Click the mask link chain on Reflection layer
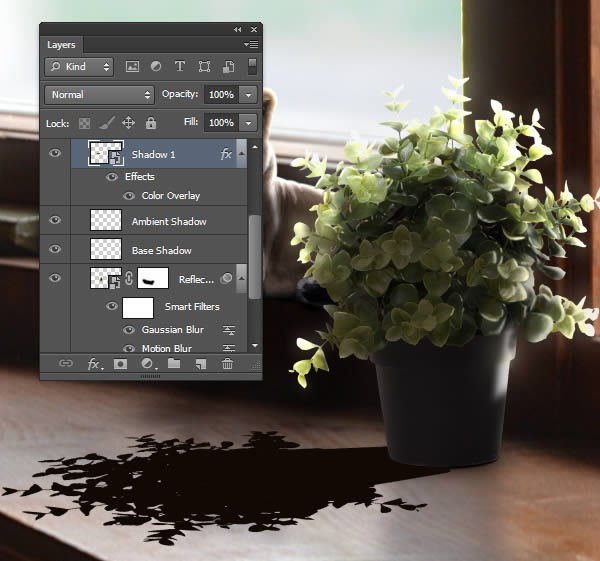 129,278
